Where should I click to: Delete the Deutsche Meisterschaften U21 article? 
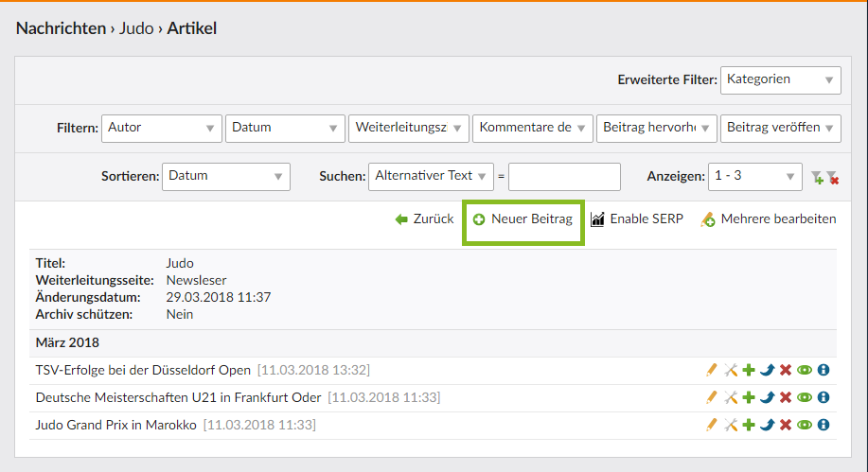tap(786, 398)
